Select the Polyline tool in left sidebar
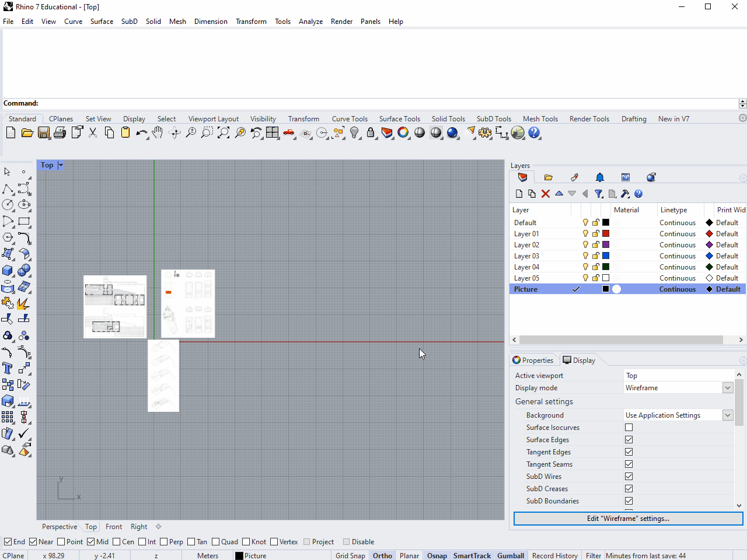The height and width of the screenshot is (560, 747). coord(8,189)
